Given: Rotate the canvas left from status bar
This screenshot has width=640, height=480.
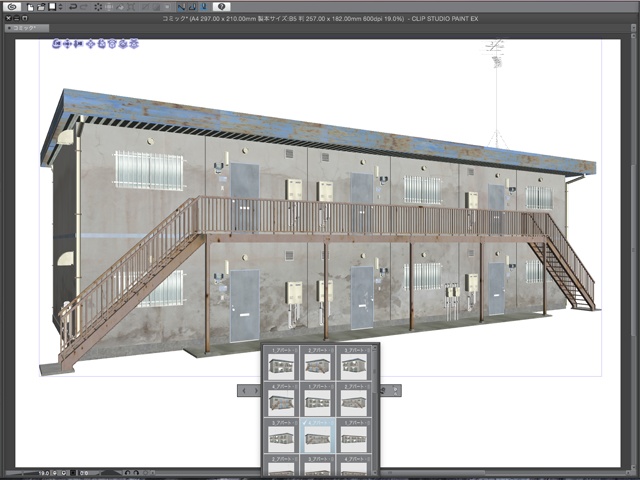Looking at the screenshot, I should click(127, 473).
